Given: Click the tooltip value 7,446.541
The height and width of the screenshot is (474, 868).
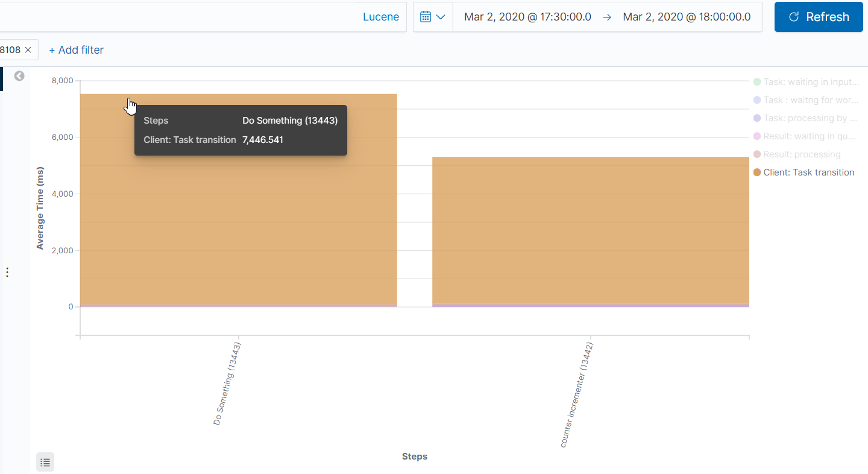Looking at the screenshot, I should coord(263,140).
